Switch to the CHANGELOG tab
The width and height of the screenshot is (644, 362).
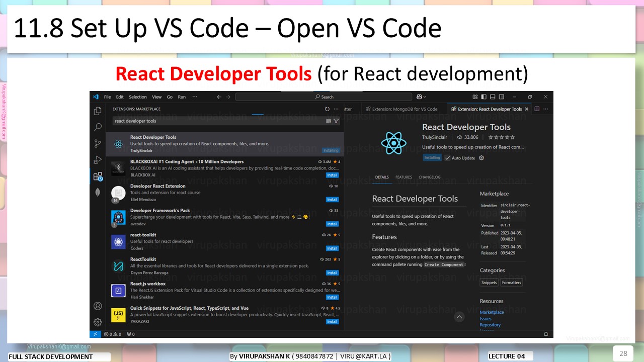tap(430, 177)
